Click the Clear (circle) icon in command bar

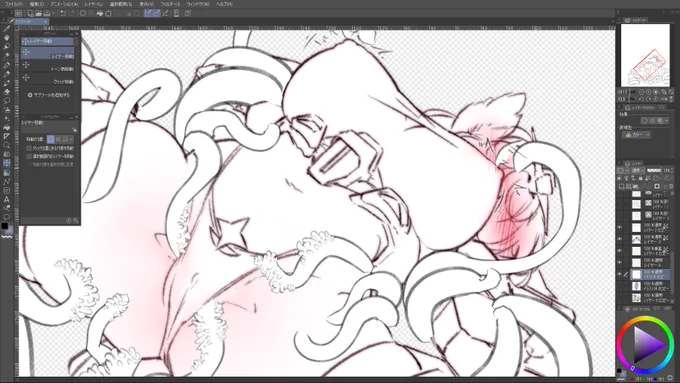point(83,13)
